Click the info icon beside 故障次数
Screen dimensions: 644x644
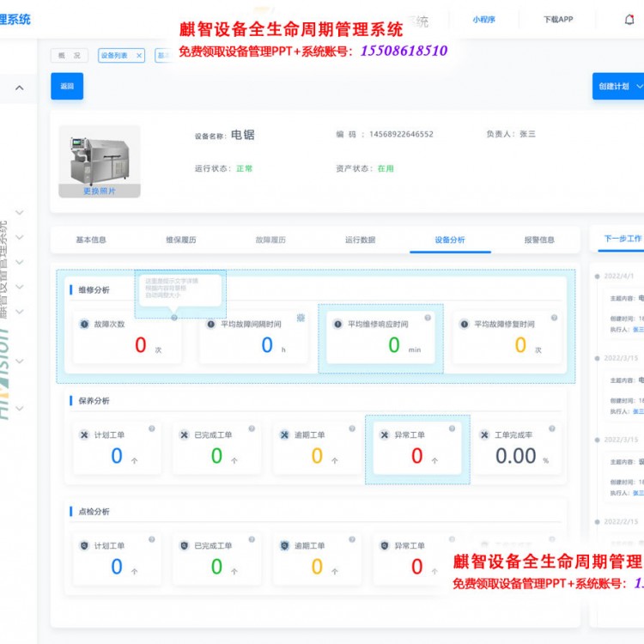click(84, 324)
